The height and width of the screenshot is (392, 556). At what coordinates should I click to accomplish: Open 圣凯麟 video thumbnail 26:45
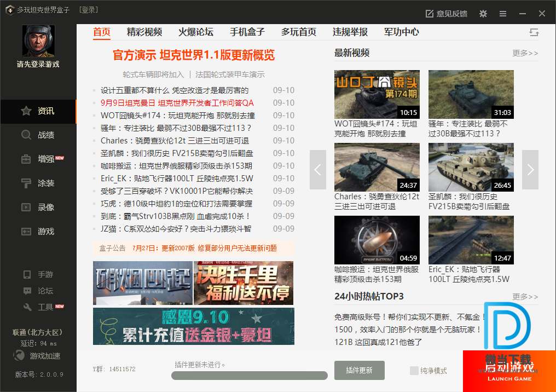471,167
